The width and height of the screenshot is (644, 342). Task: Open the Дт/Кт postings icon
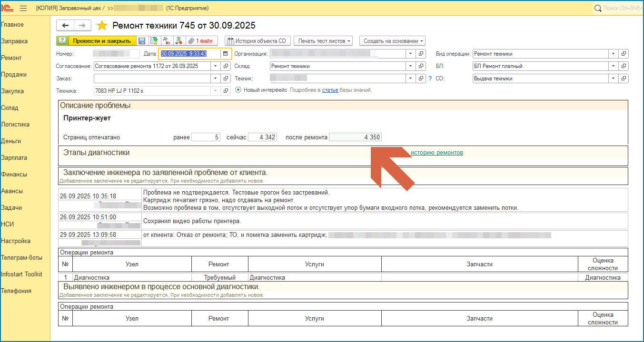166,41
